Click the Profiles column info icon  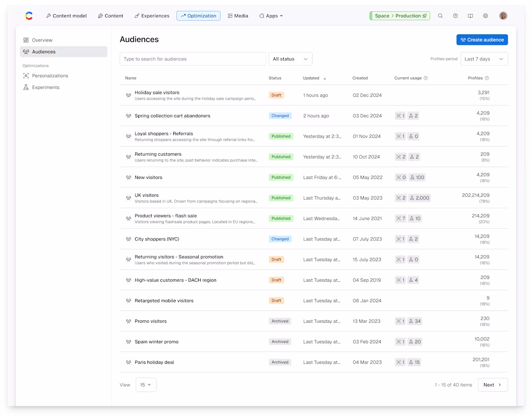(487, 78)
